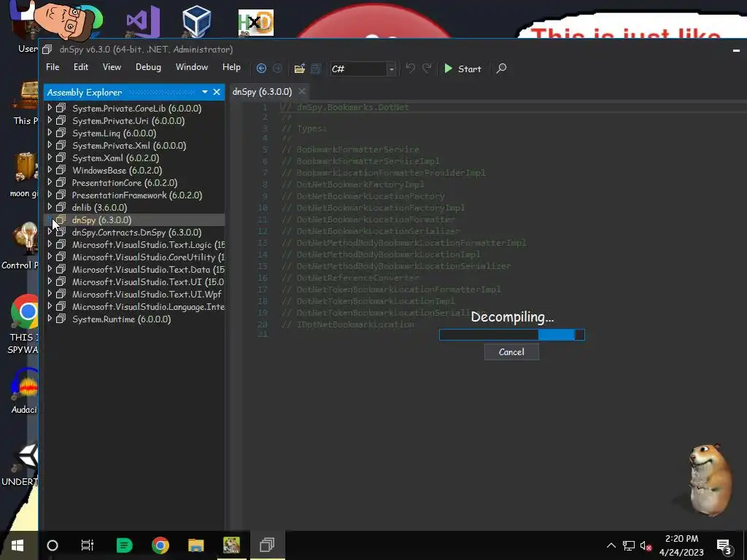The image size is (747, 560).
Task: Expand dnlib (3.6.0.0) node
Action: tap(50, 207)
